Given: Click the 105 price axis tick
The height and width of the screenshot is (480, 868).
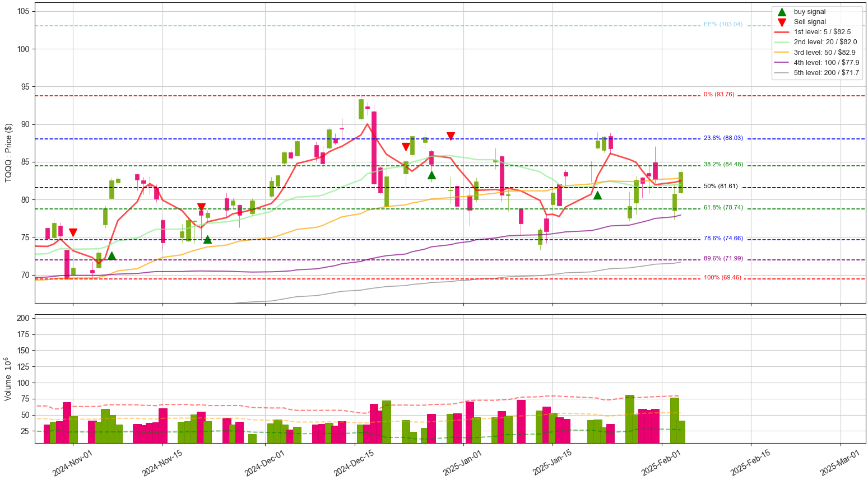Looking at the screenshot, I should [23, 11].
